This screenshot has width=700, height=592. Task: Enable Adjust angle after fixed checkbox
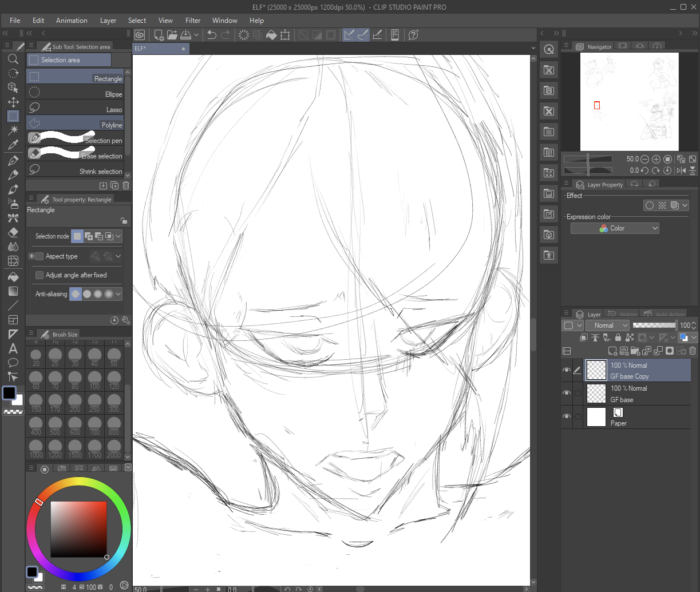point(39,275)
